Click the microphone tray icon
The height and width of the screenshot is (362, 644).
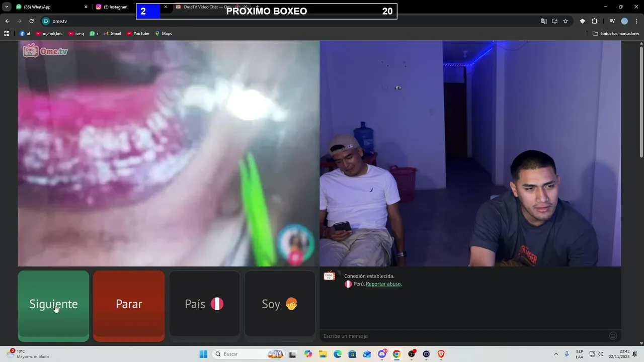click(567, 354)
